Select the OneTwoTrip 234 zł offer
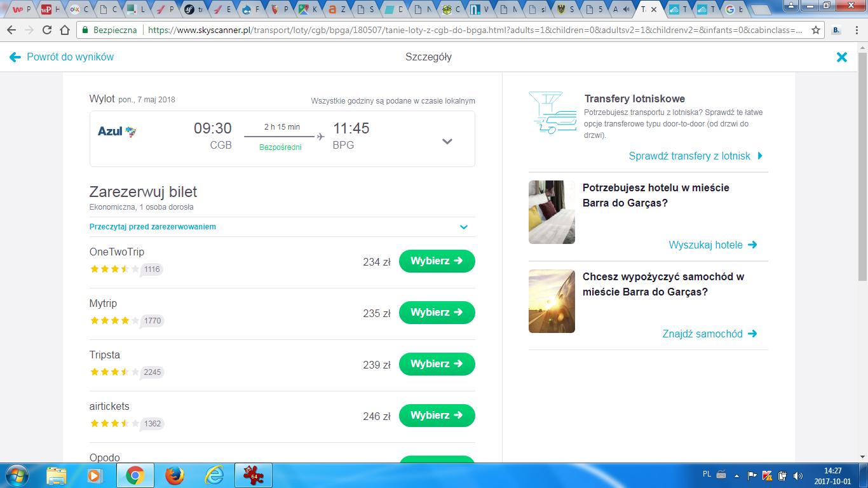The width and height of the screenshot is (868, 488). (x=437, y=261)
